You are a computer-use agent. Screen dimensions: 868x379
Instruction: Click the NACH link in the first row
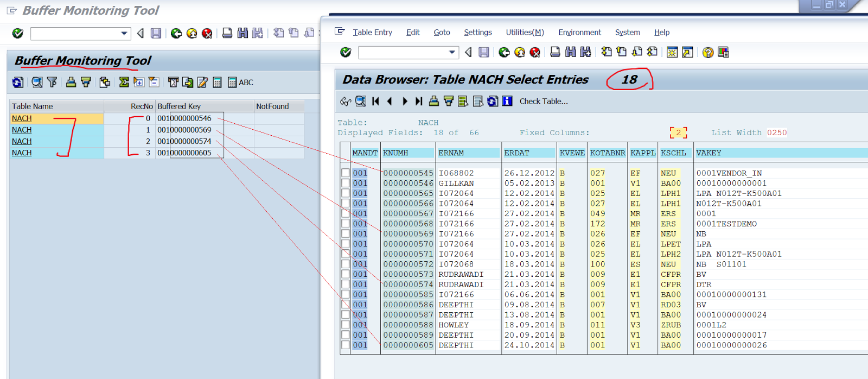[x=22, y=118]
